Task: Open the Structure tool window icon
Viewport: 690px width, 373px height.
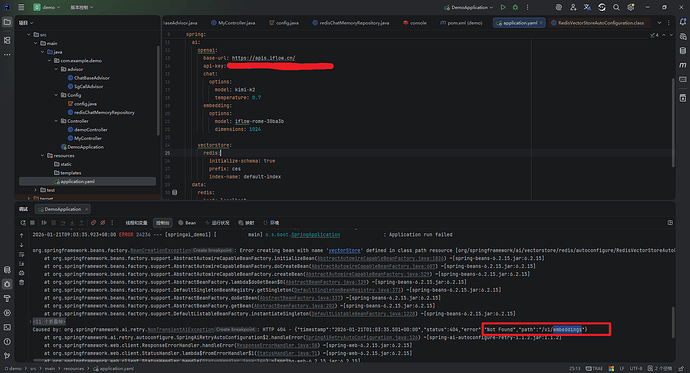Action: [x=7, y=40]
